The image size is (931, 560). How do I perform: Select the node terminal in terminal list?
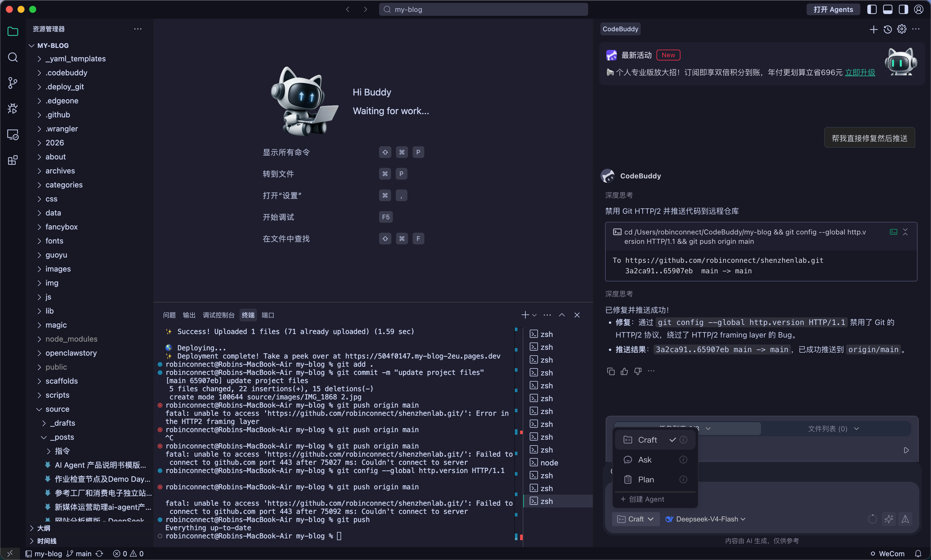pos(558,463)
